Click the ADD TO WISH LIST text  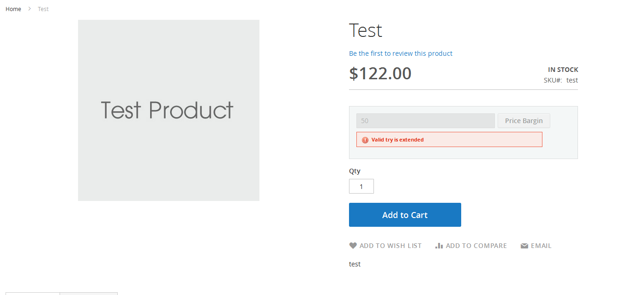click(391, 246)
